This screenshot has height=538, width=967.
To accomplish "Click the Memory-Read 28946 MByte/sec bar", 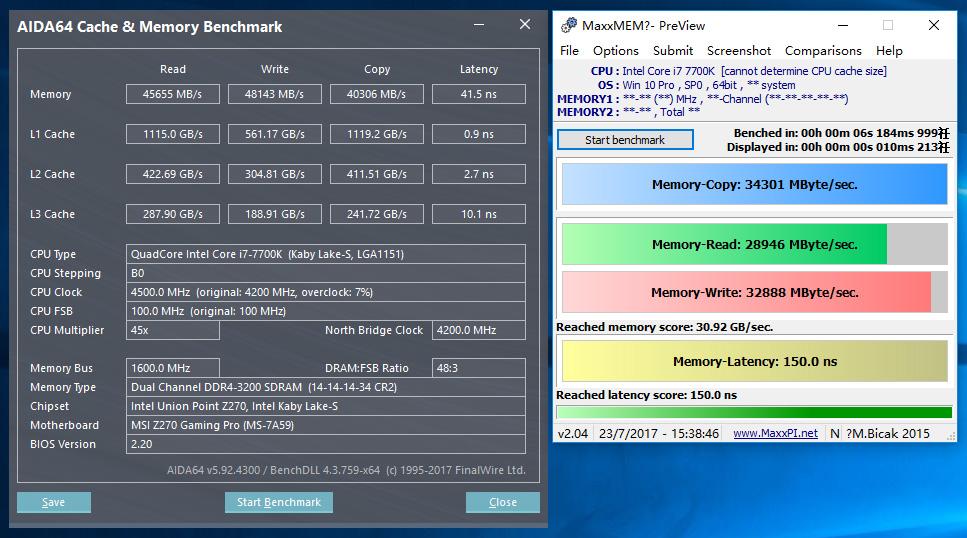I will click(754, 244).
